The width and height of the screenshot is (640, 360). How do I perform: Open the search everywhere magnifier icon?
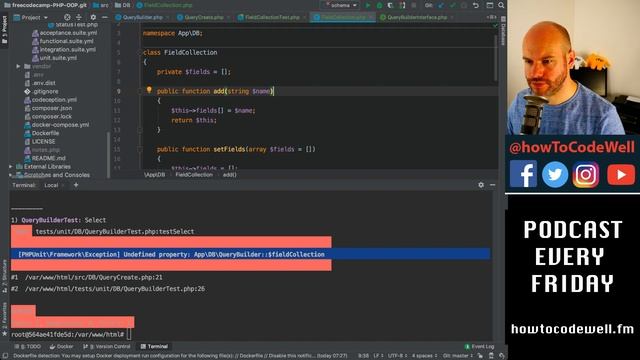[x=501, y=5]
